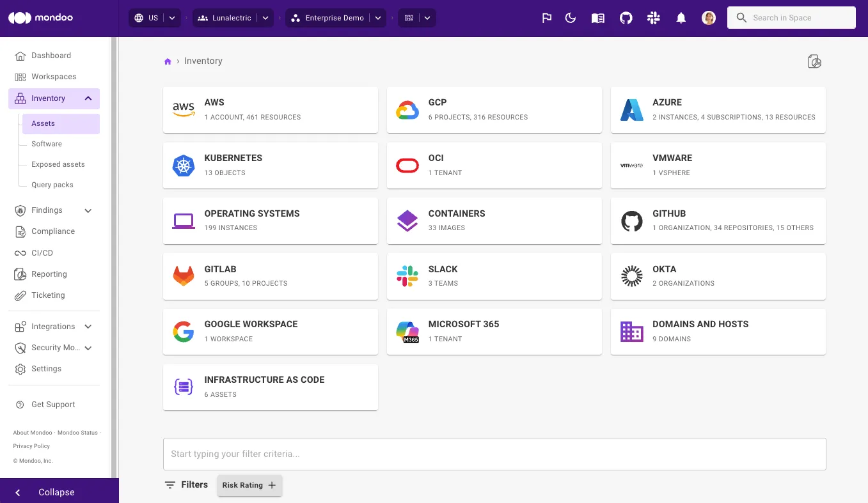Open Compliance from the sidebar
Viewport: 868px width, 503px height.
[53, 231]
